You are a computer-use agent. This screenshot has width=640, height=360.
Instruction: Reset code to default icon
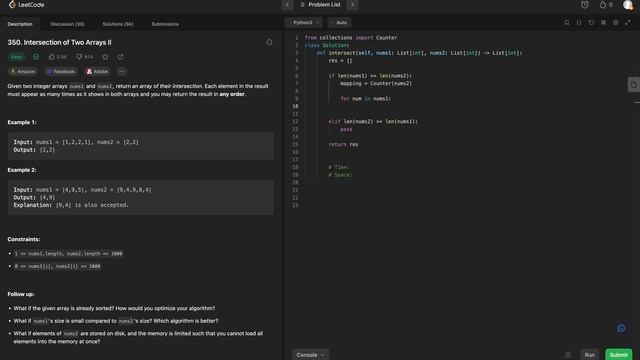591,22
